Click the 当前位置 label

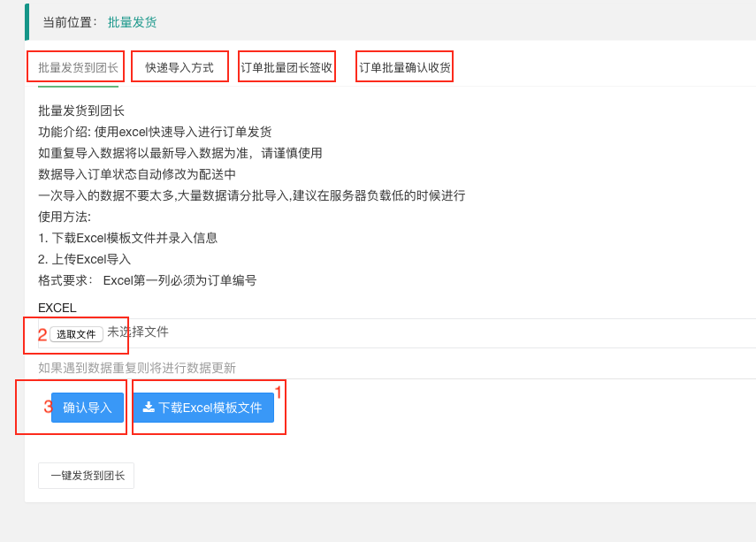pyautogui.click(x=70, y=22)
